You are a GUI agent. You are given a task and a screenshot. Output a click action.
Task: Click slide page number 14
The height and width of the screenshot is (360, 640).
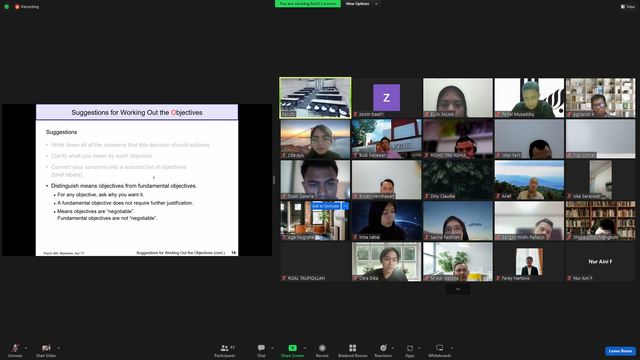pos(233,253)
